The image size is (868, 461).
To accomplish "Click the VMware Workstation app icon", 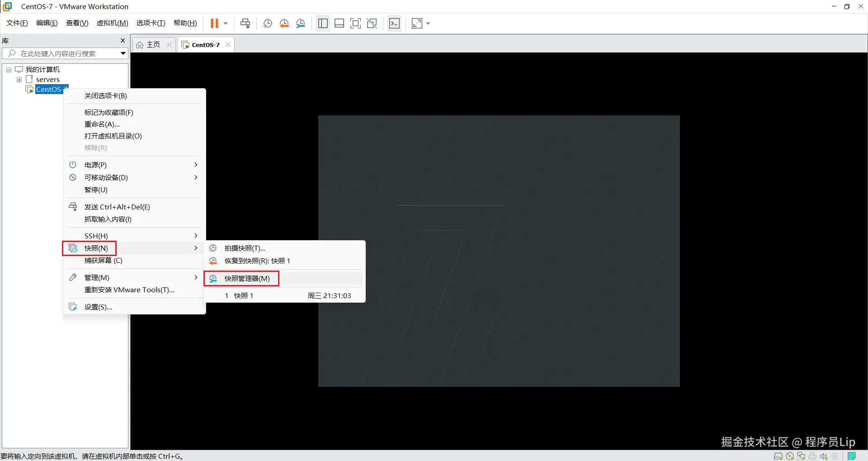I will 7,6.
